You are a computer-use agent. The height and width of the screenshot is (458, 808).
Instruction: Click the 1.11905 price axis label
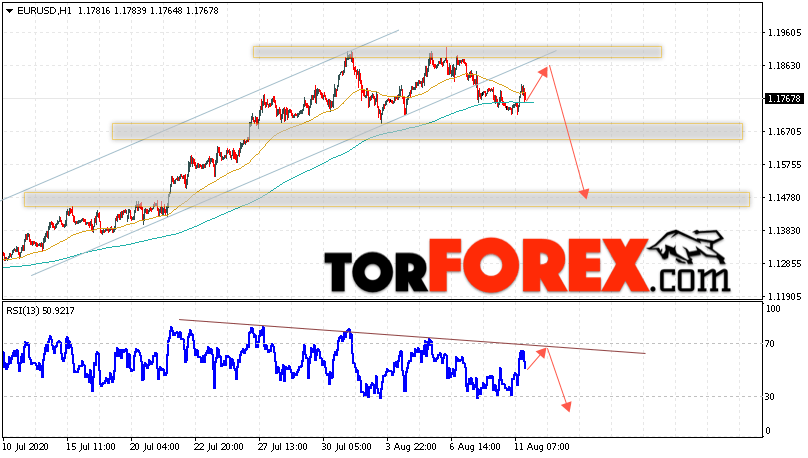784,297
